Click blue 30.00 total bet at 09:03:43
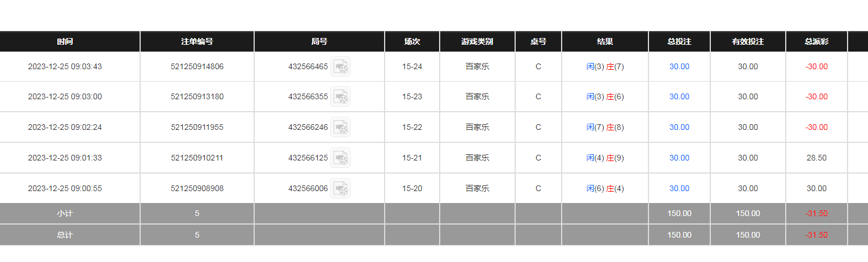The width and height of the screenshot is (868, 262). (x=679, y=66)
